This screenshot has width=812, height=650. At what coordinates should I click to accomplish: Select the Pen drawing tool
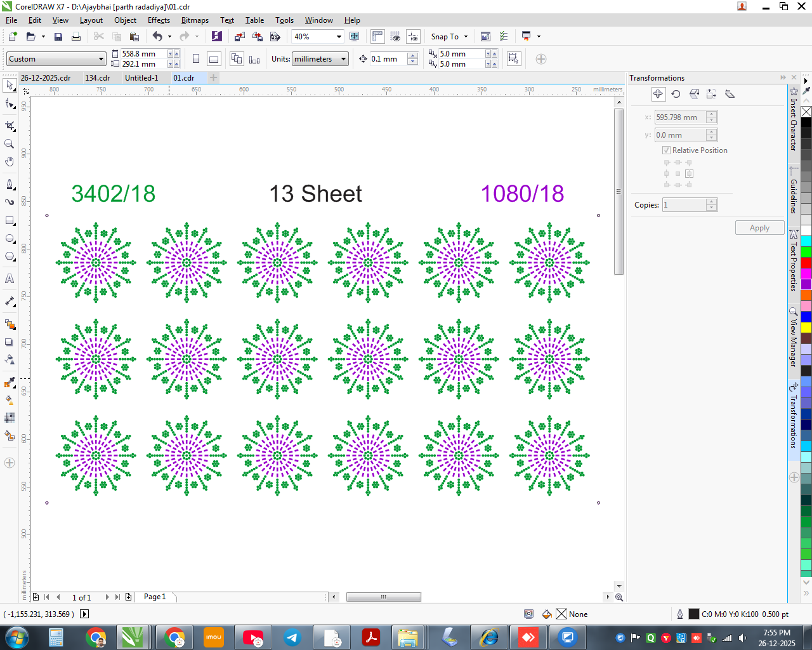[x=10, y=185]
